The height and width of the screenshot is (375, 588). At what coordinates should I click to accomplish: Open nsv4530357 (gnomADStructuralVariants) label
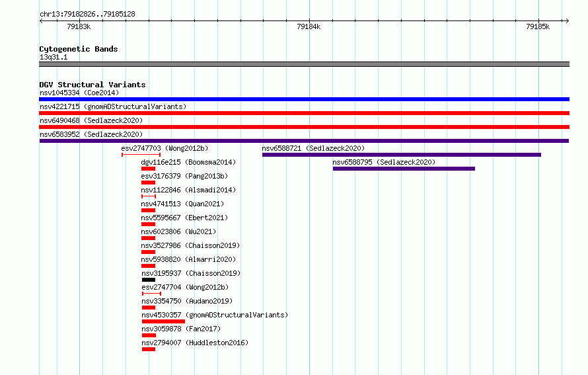pos(215,315)
